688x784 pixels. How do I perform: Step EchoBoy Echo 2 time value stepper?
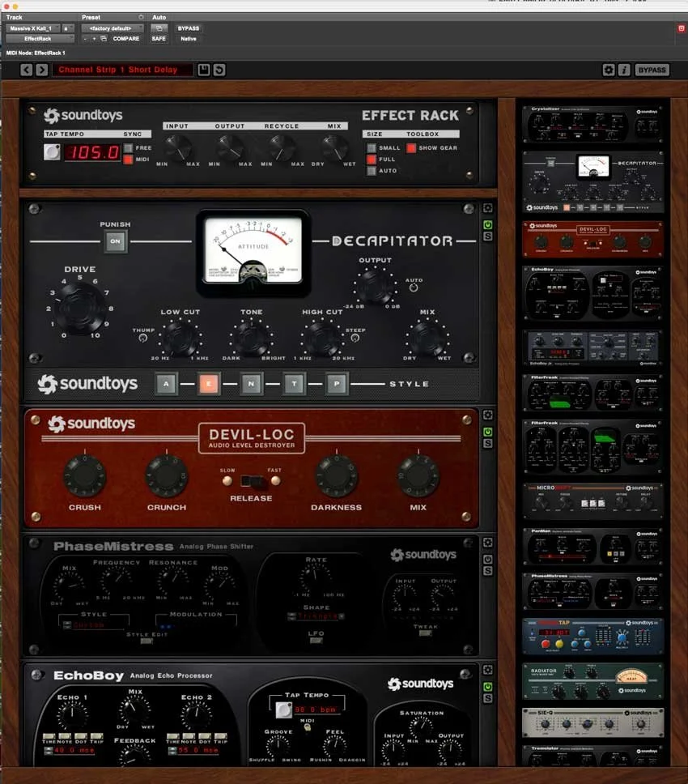(172, 751)
